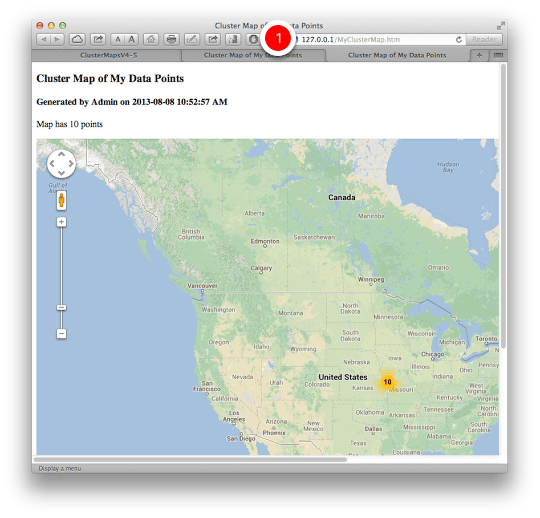Open a new tab with plus button

pyautogui.click(x=479, y=55)
